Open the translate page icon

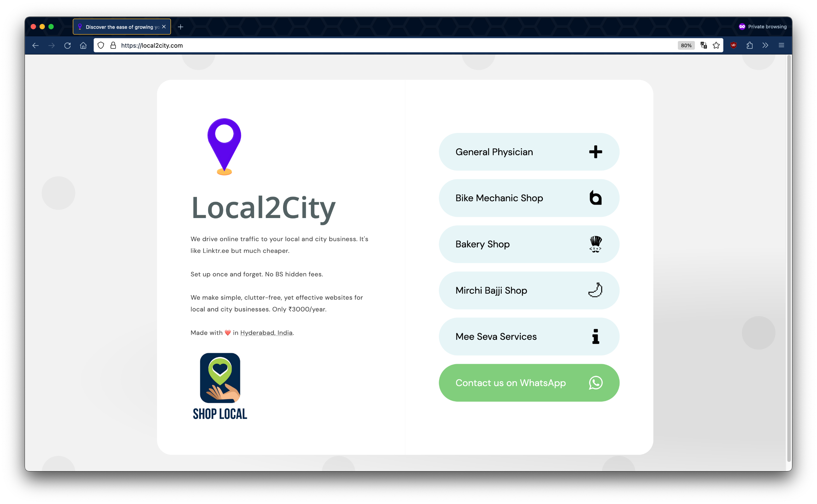[704, 45]
